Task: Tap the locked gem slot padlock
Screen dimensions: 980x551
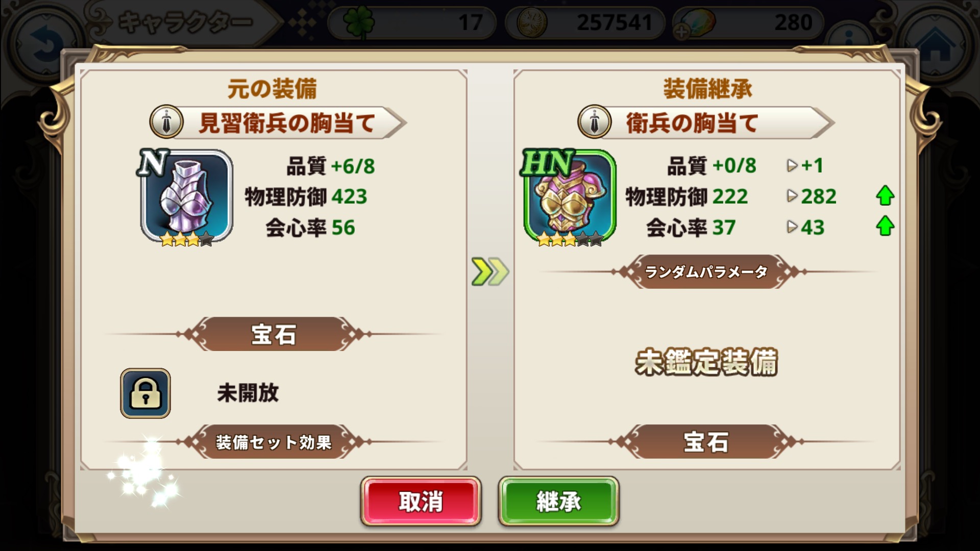Action: point(145,393)
